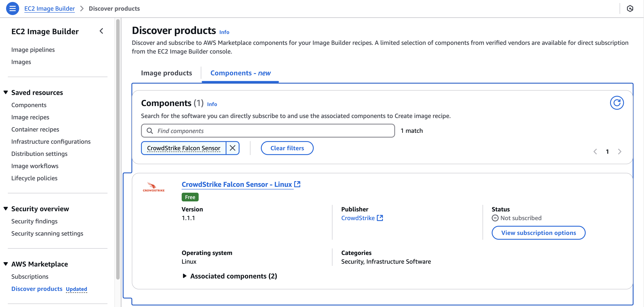Open the Components Info link
Screen dimensions: 644x307
(212, 104)
